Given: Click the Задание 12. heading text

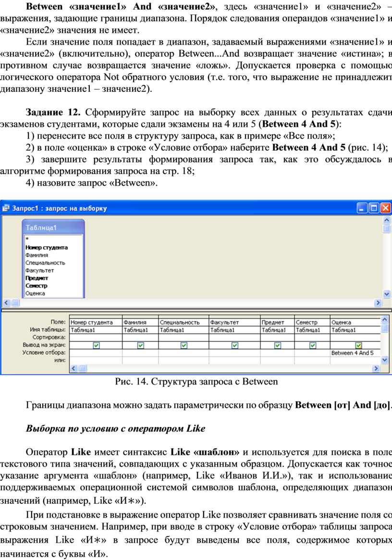Looking at the screenshot, I should 53,112.
